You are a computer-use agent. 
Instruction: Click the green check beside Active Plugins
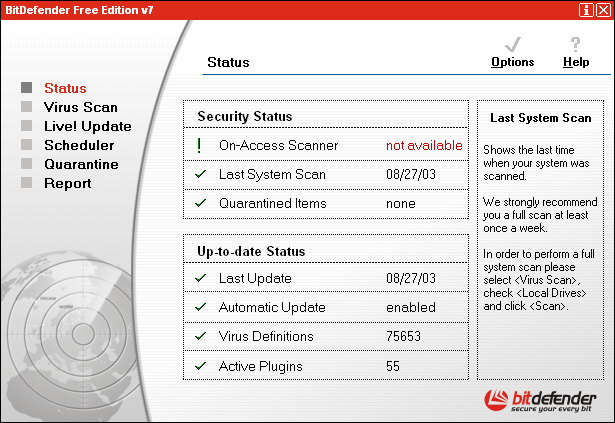tap(200, 366)
